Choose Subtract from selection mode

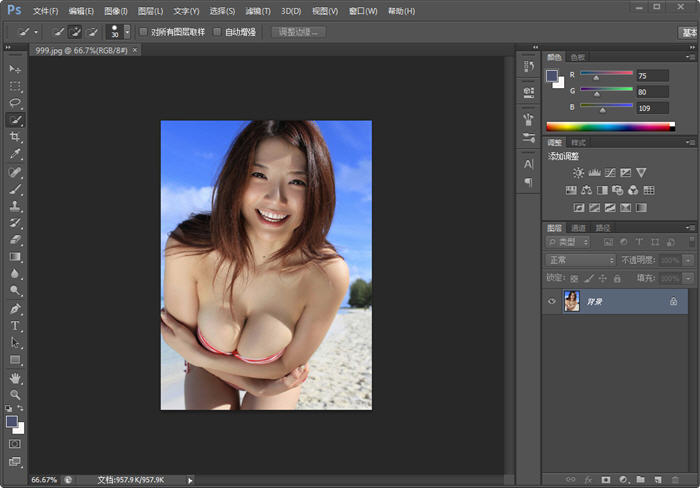[x=92, y=32]
